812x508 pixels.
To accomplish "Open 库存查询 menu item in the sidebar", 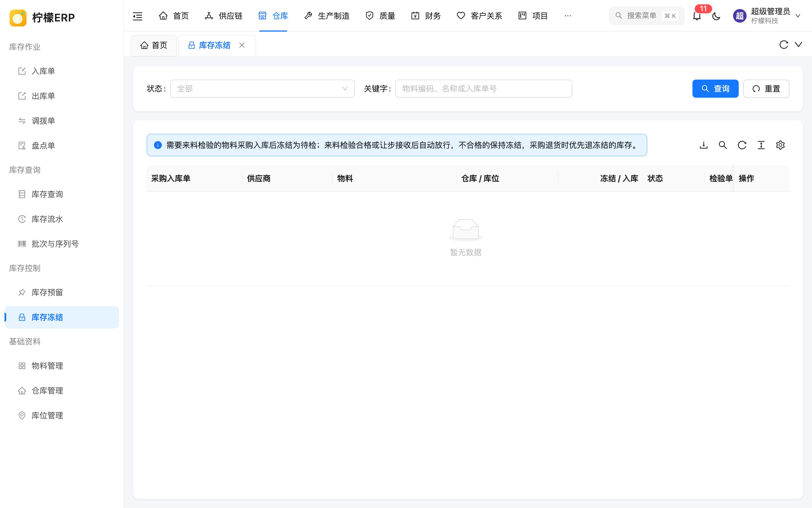I will [x=62, y=194].
